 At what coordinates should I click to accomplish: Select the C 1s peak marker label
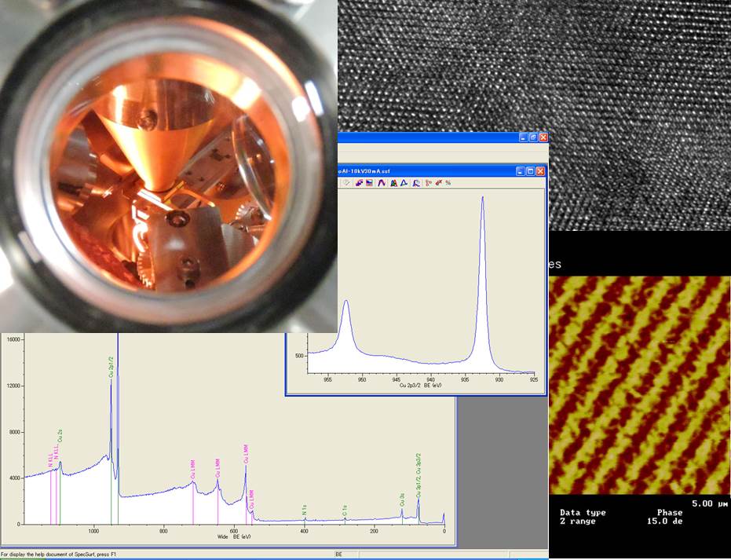(345, 512)
